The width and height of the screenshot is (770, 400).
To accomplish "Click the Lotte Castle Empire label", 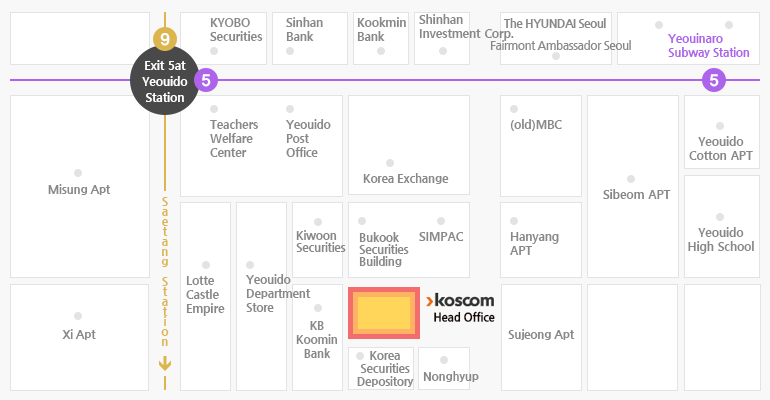I will [205, 294].
